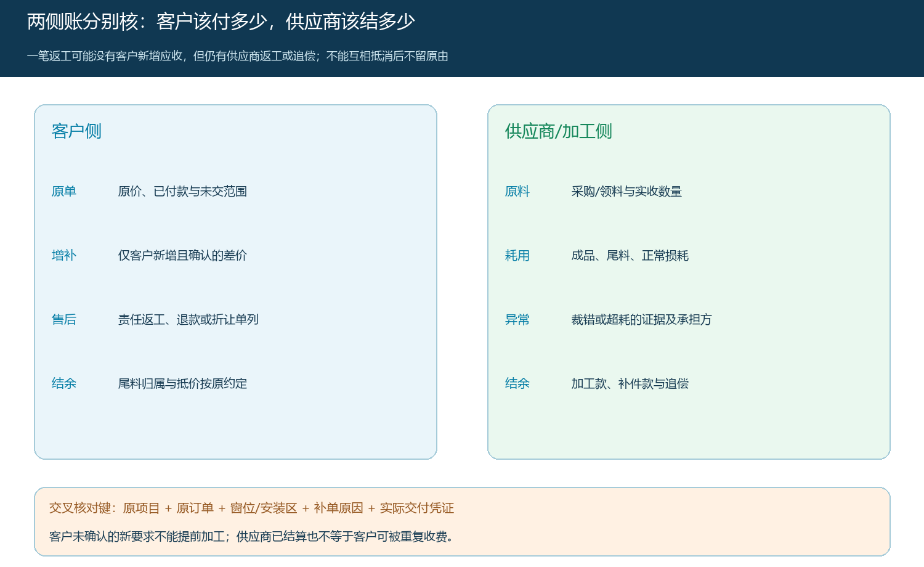Select the 结余 label in customer panel
Image resolution: width=924 pixels, height=567 pixels.
click(x=64, y=384)
